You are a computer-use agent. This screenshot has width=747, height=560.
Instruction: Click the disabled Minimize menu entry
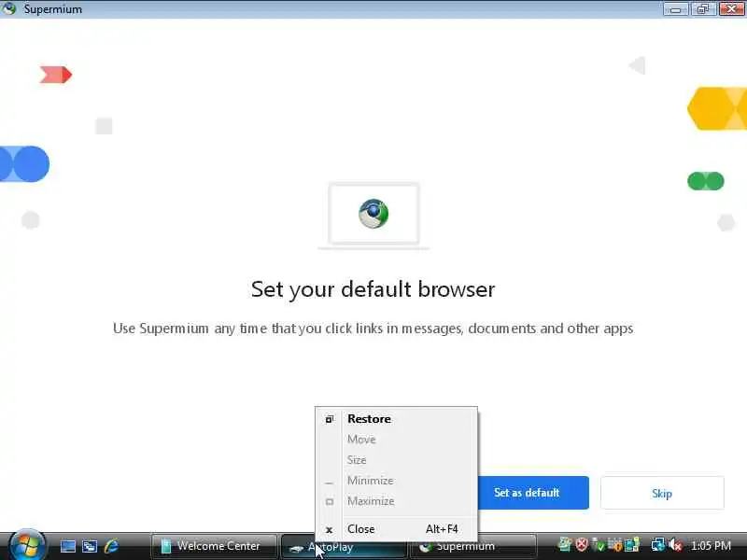396,481
